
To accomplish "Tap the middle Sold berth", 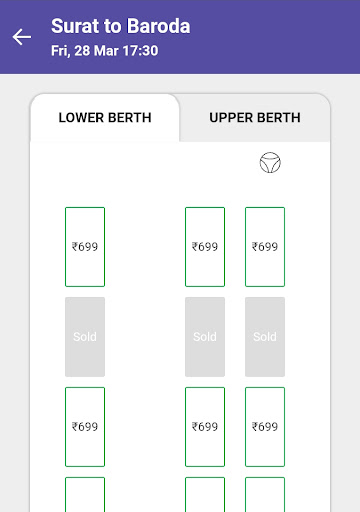I will click(x=205, y=337).
